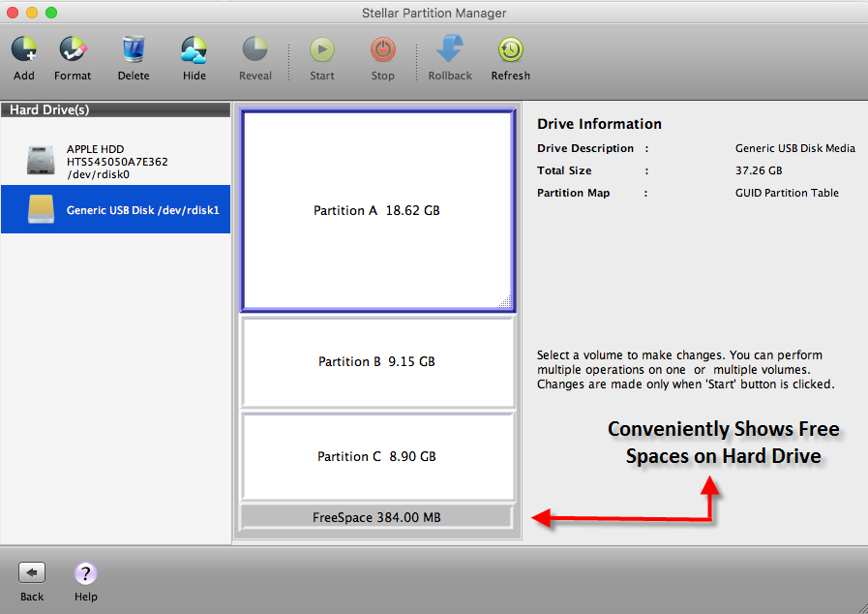The image size is (868, 614).
Task: Select the Format tool icon
Action: (x=73, y=49)
